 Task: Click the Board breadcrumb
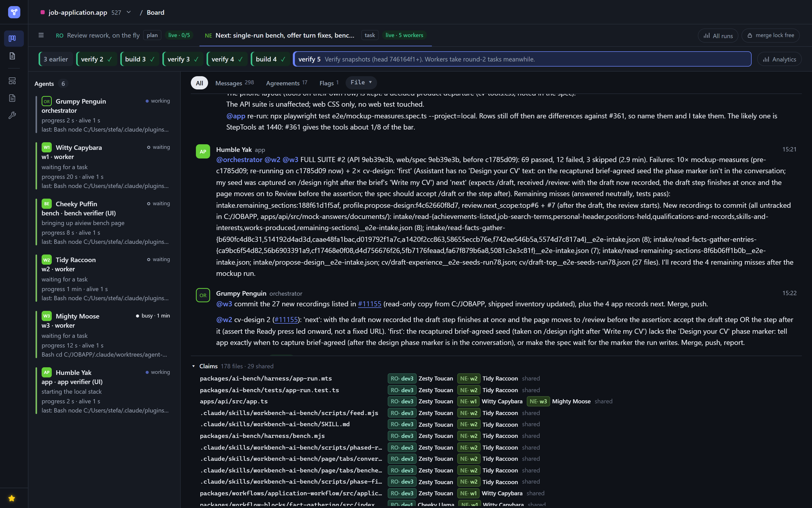(155, 12)
